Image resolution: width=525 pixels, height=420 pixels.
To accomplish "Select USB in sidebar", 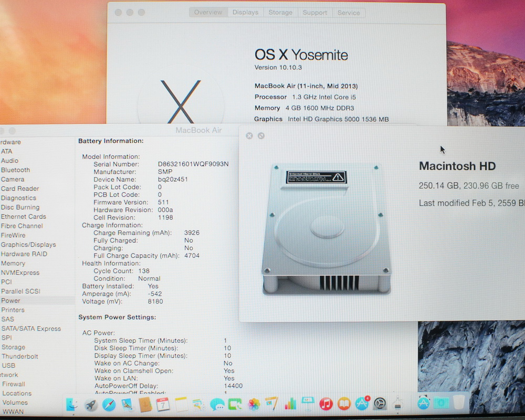I will click(9, 365).
